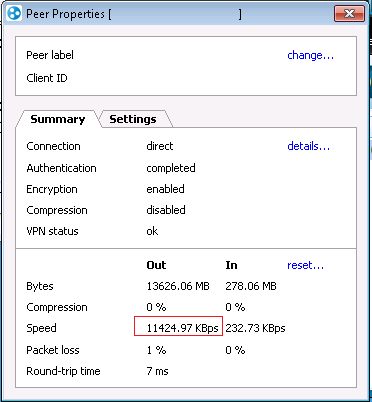Click the Peer Properties app icon in title bar
The height and width of the screenshot is (402, 372).
tap(14, 14)
